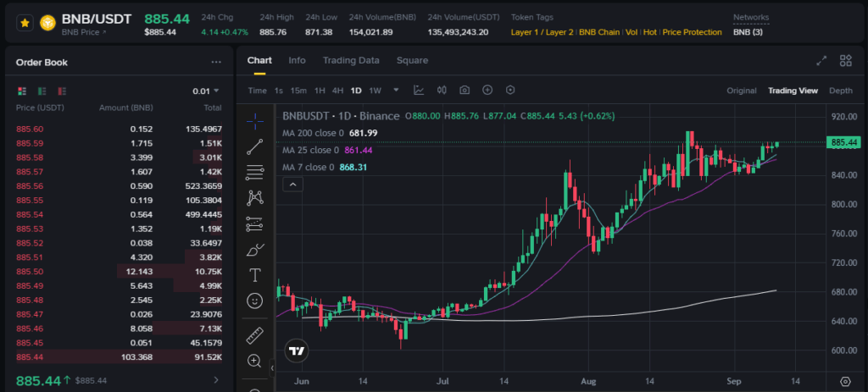Take a chart snapshot with camera icon
868x392 pixels.
click(x=465, y=90)
